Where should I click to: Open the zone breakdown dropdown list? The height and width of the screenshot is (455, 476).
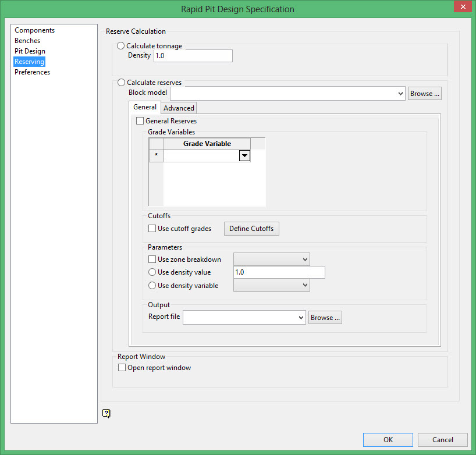point(305,260)
